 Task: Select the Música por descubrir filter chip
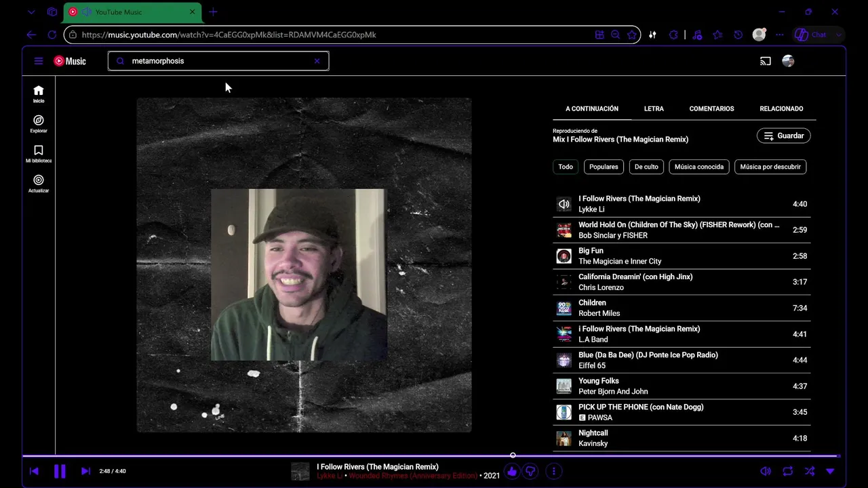pos(770,167)
